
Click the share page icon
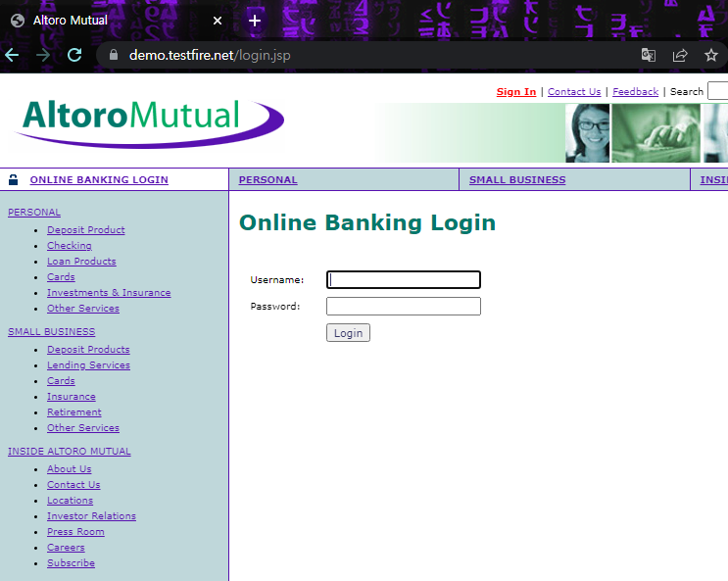point(680,55)
